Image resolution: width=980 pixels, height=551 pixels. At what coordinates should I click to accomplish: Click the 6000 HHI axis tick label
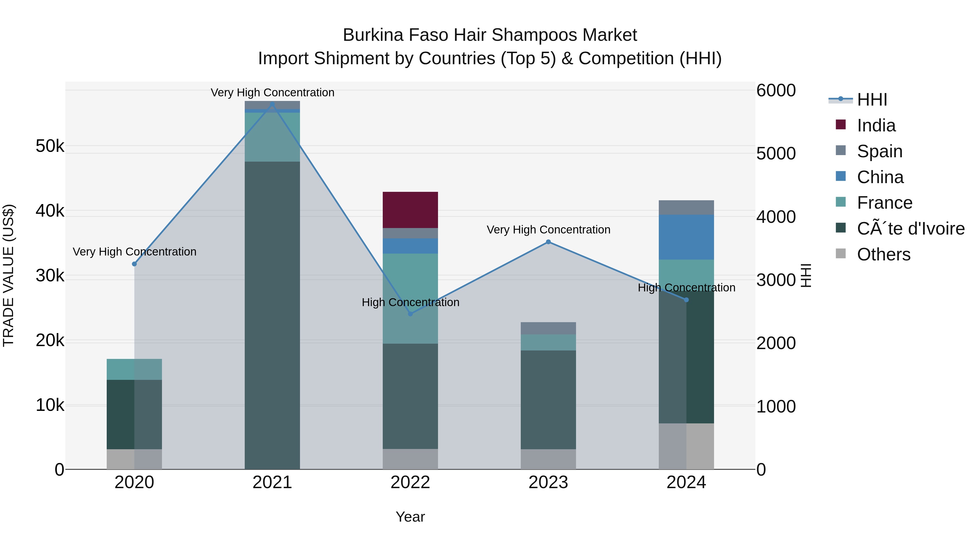[776, 91]
